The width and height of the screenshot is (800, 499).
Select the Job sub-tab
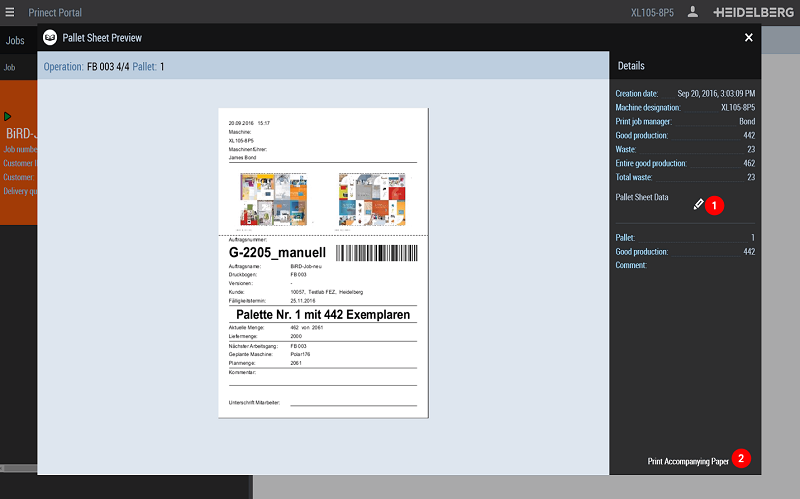pos(10,68)
